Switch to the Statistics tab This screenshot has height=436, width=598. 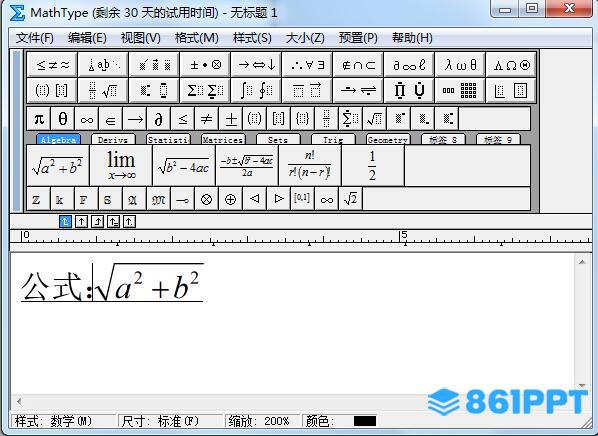[x=168, y=139]
